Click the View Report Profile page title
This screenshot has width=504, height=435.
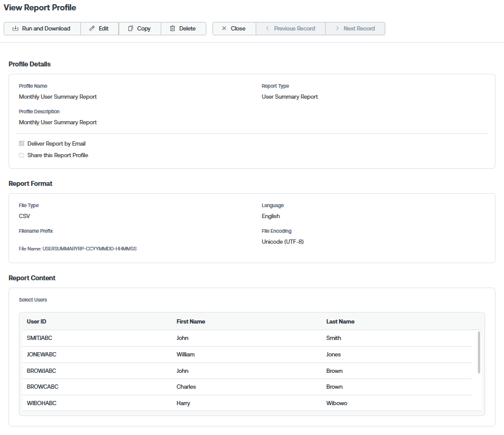tap(40, 8)
